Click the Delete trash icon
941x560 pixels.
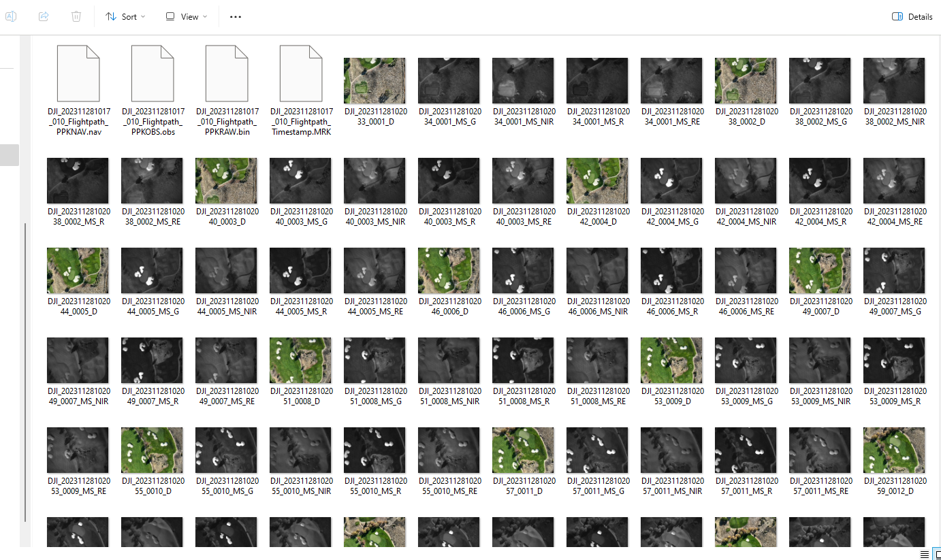point(76,16)
